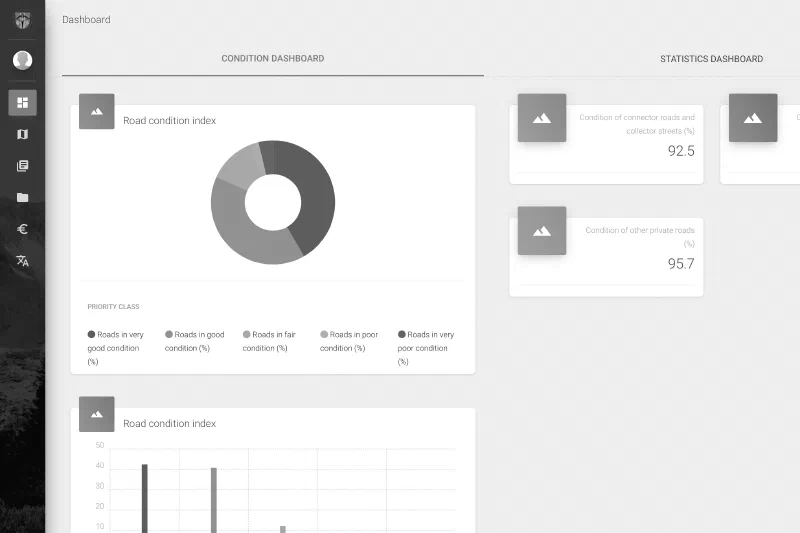This screenshot has width=800, height=533.
Task: Click the short third bar in bar chart
Action: point(283,529)
